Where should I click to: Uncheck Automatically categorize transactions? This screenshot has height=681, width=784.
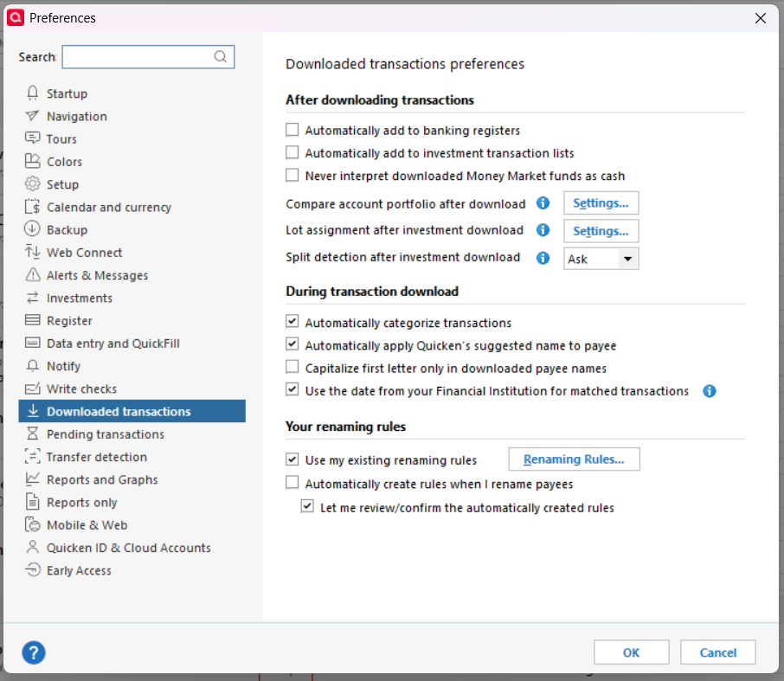coord(292,321)
